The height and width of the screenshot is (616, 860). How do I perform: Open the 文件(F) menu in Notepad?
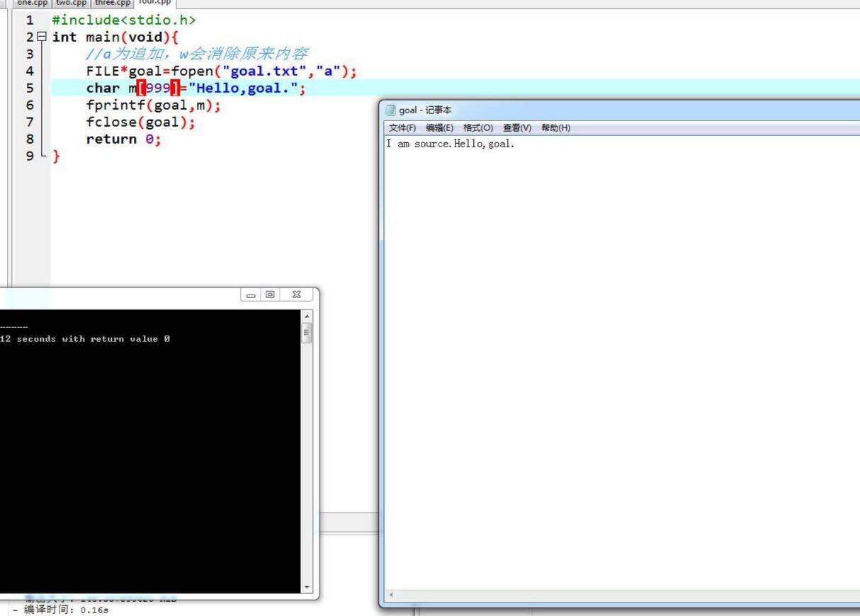pyautogui.click(x=404, y=128)
